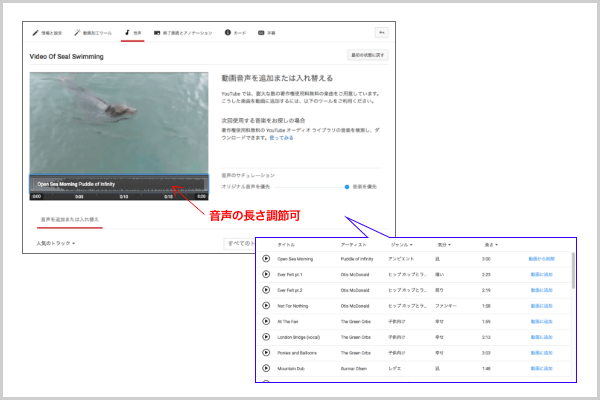The width and height of the screenshot is (600, 400).
Task: Click the アーティスト column header
Action: 353,245
